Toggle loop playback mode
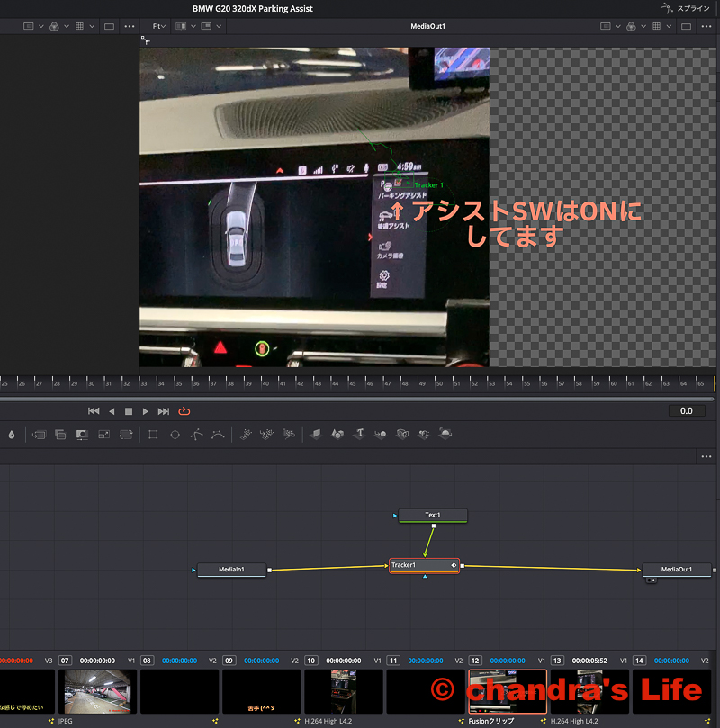The height and width of the screenshot is (728, 720). coord(184,411)
